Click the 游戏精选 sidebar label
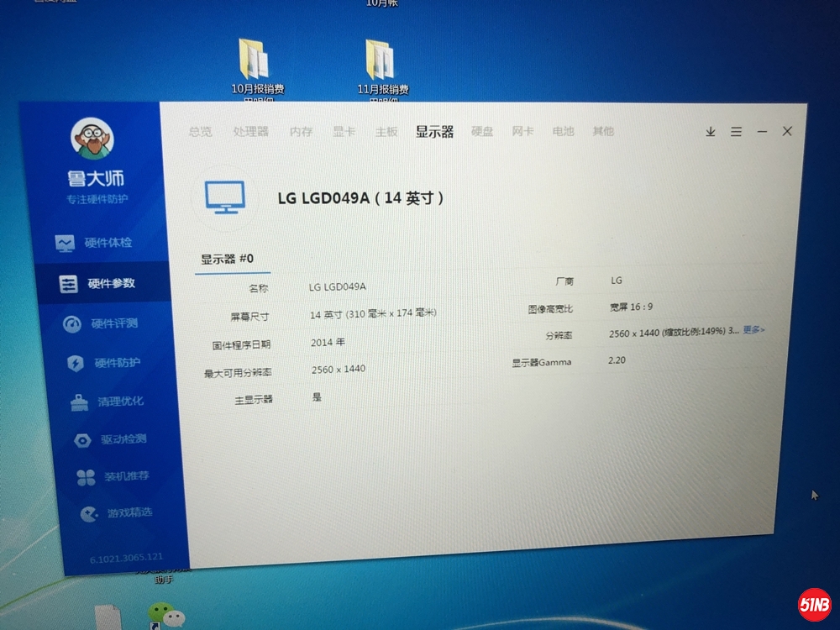 pyautogui.click(x=130, y=512)
